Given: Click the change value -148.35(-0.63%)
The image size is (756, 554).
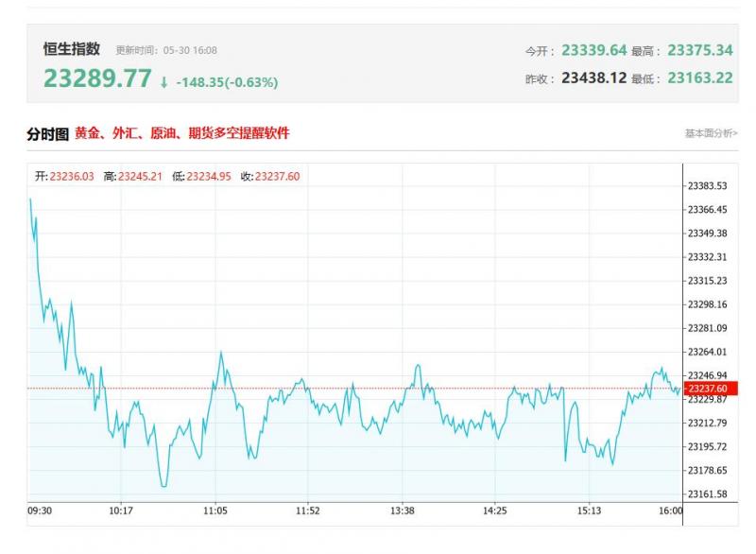Looking at the screenshot, I should pos(227,82).
